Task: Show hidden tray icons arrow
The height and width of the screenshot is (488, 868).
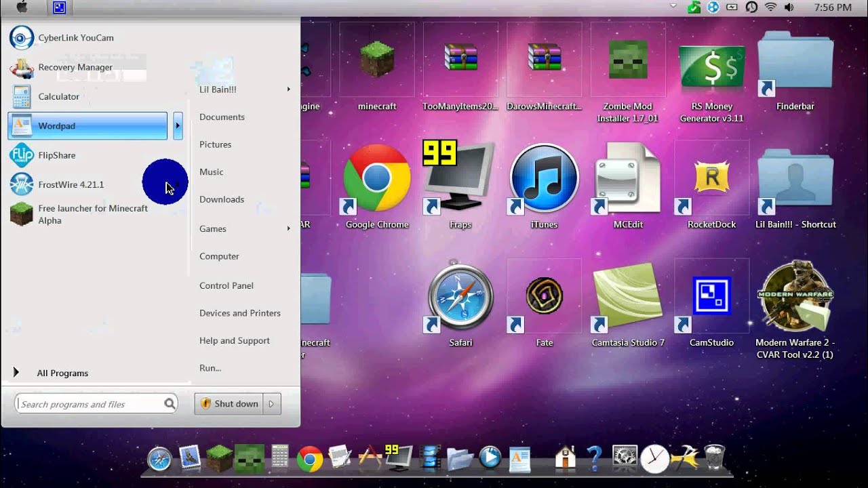Action: [673, 6]
